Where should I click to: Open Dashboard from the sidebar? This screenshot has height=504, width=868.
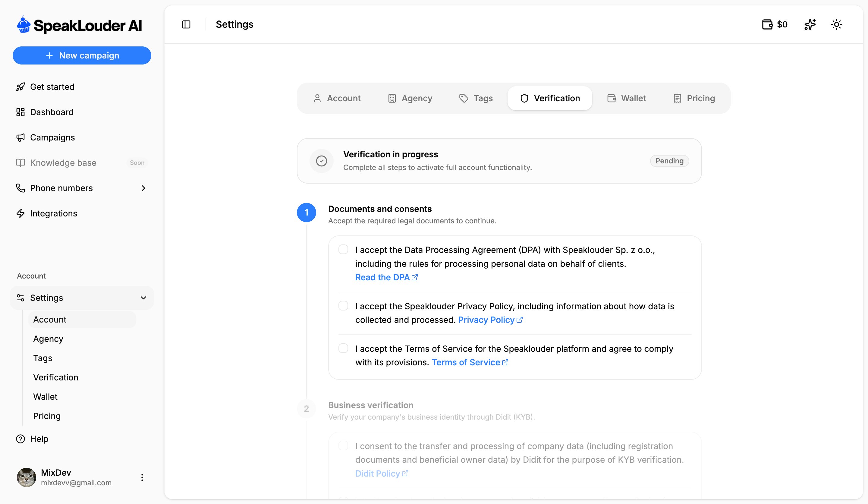click(82, 112)
